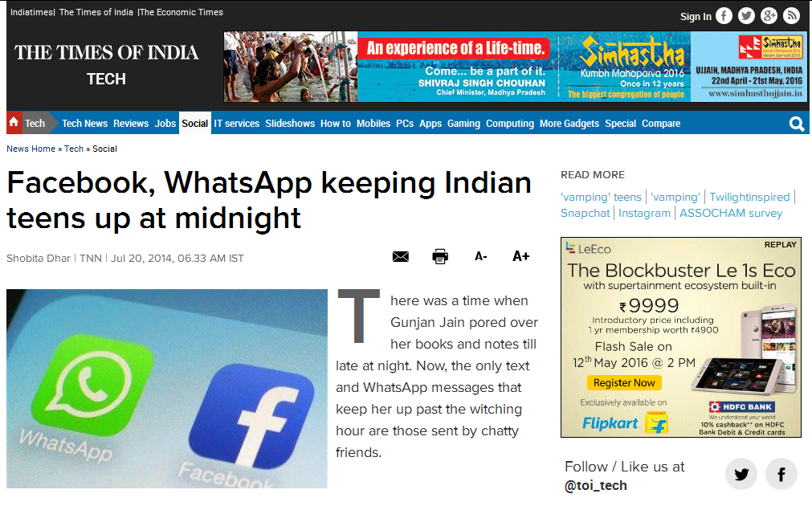
Task: Click the Sign In link
Action: 696,17
